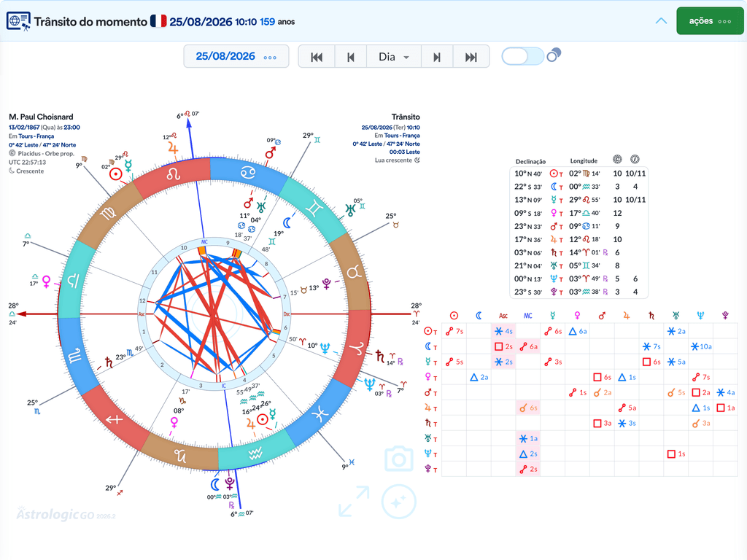This screenshot has height=560, width=747.
Task: Select the MC column header in aspect grid
Action: click(528, 316)
